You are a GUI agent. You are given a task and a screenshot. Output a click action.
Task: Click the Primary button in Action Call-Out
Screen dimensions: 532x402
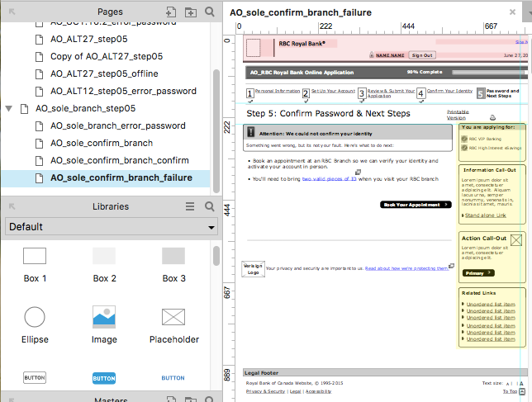478,273
